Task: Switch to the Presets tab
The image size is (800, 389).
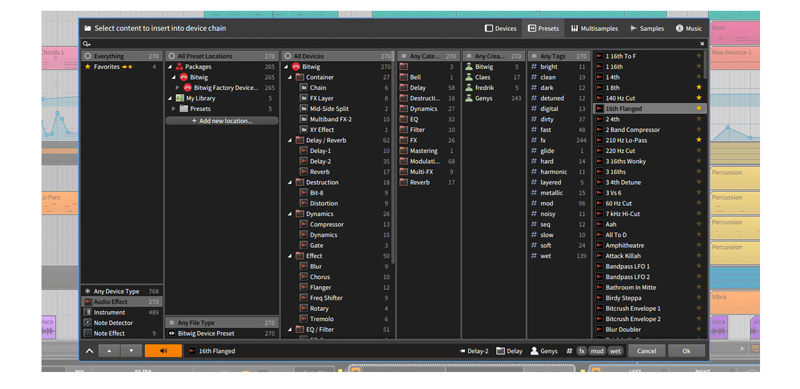Action: click(543, 29)
